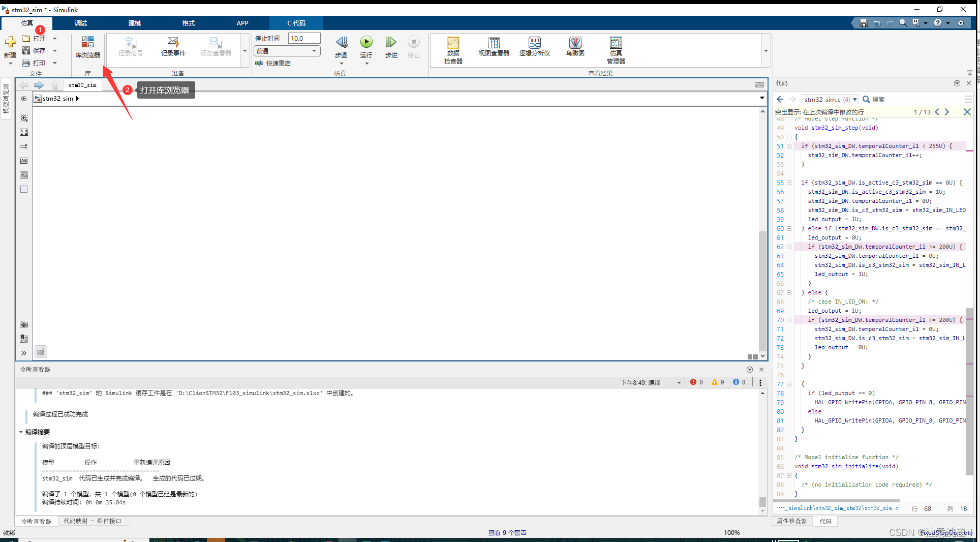Switch to 代码映射 - 组件接口 tab
Screen dimensions: 980x542
tap(93, 521)
